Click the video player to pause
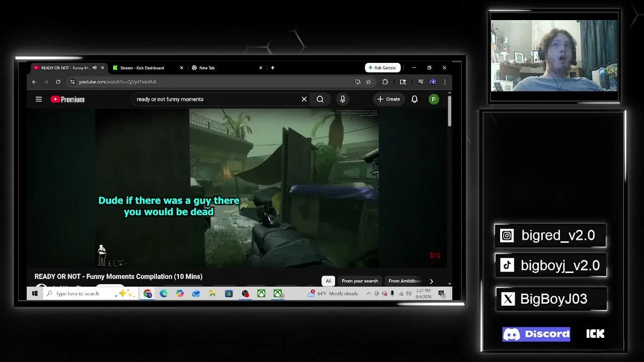 point(237,188)
